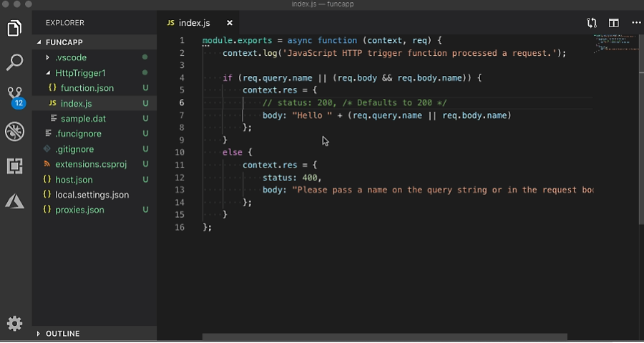Toggle the split editor layout icon
Image resolution: width=644 pixels, height=343 pixels.
(x=613, y=23)
